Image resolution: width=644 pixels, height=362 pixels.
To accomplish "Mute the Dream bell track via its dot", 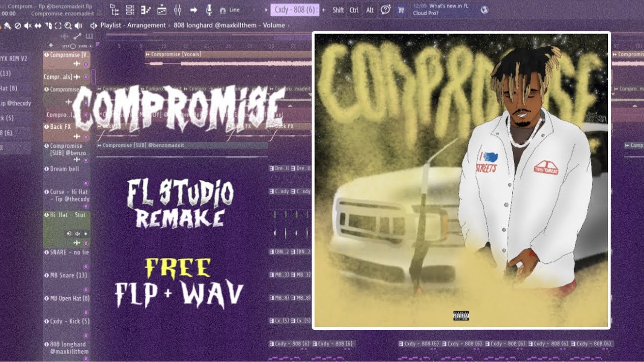I will tap(86, 184).
